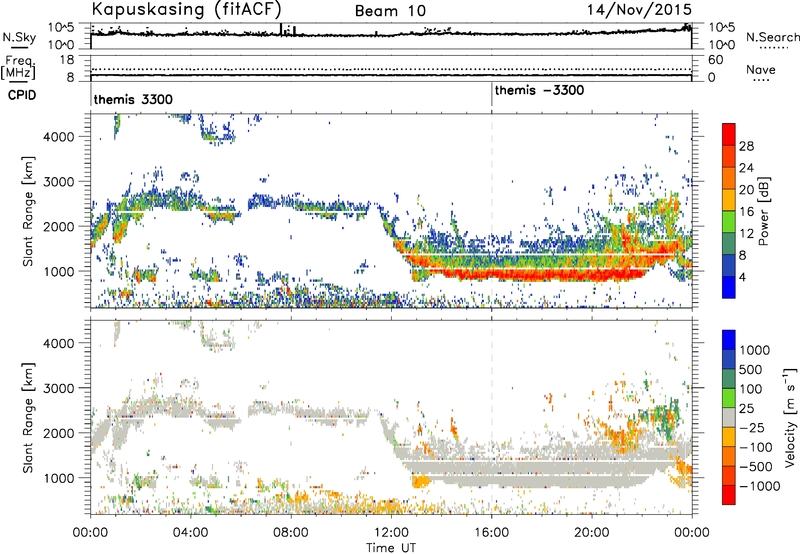Screen dimensions: 800x554
Task: Click the '1000' tick on Velocity scale
Action: click(755, 350)
